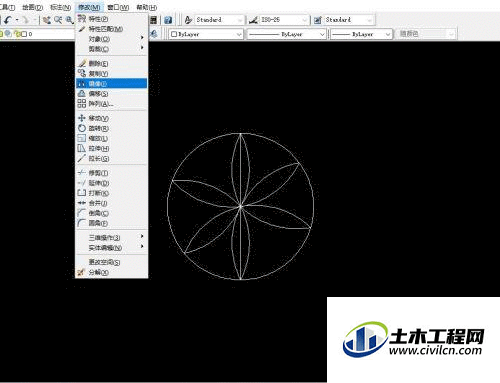Choose 特性匹配(M) match properties entry
Viewport: 500px width, 383px height.
(x=112, y=29)
